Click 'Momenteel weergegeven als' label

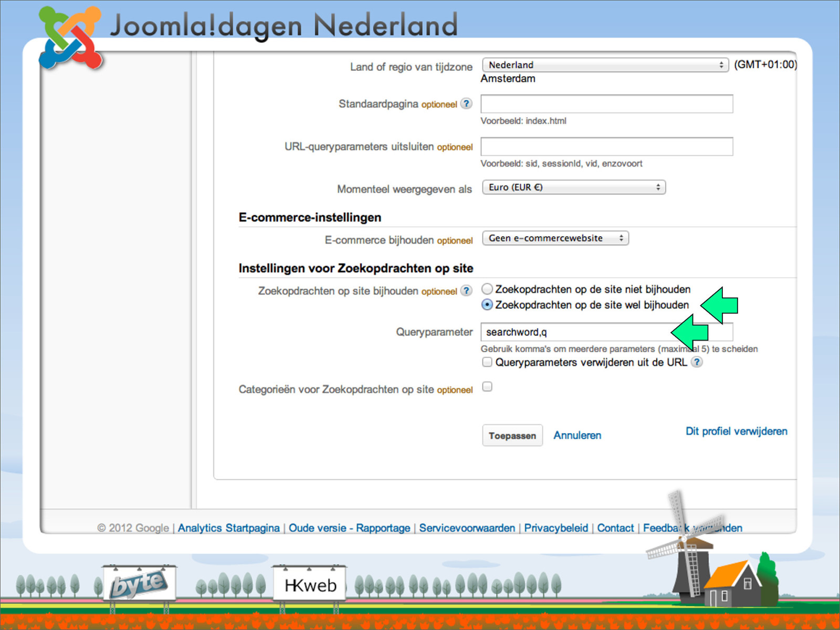click(404, 189)
